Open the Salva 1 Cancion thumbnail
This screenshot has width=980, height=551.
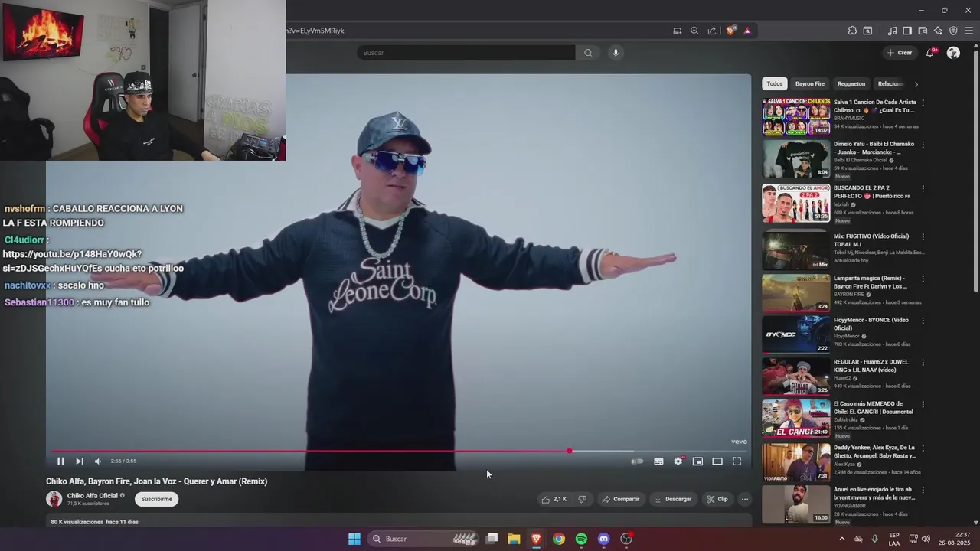click(x=796, y=116)
